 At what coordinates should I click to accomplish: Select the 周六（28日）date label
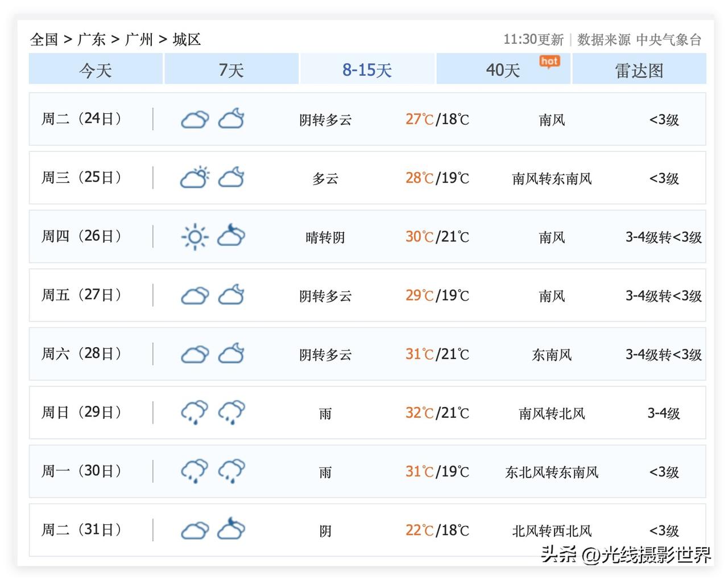click(81, 353)
